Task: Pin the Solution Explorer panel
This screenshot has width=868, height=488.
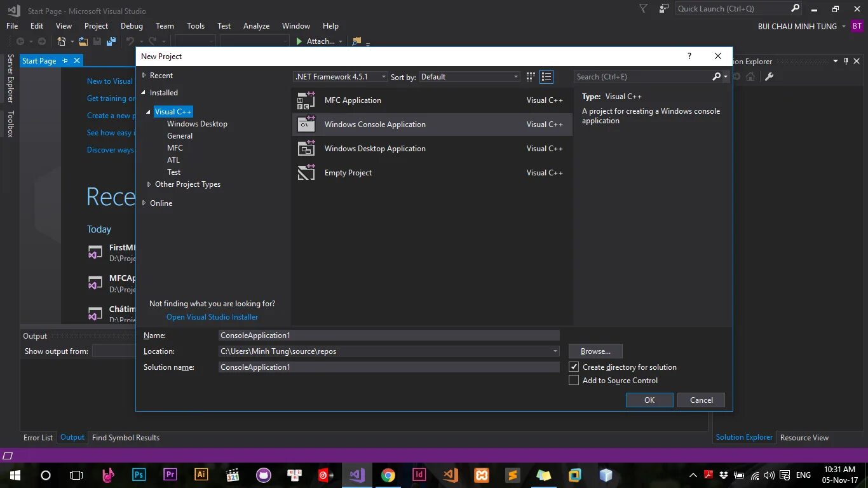Action: point(846,61)
